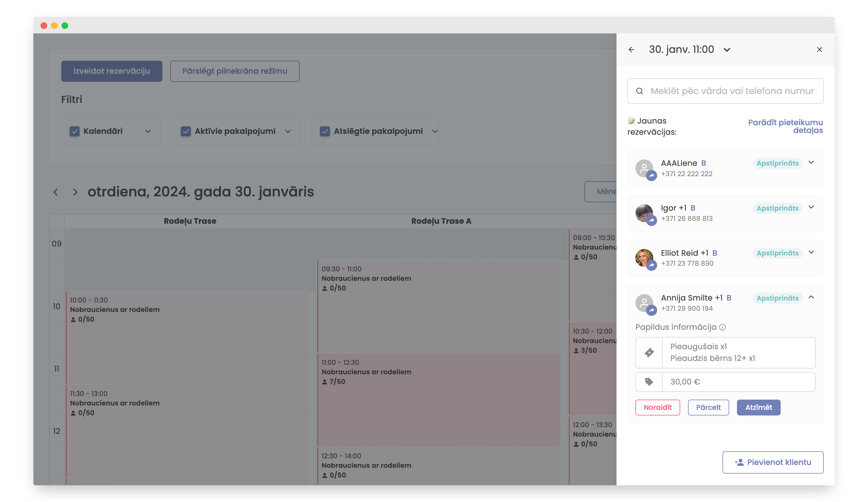Click Elliot Reid's share badge icon

pyautogui.click(x=651, y=265)
